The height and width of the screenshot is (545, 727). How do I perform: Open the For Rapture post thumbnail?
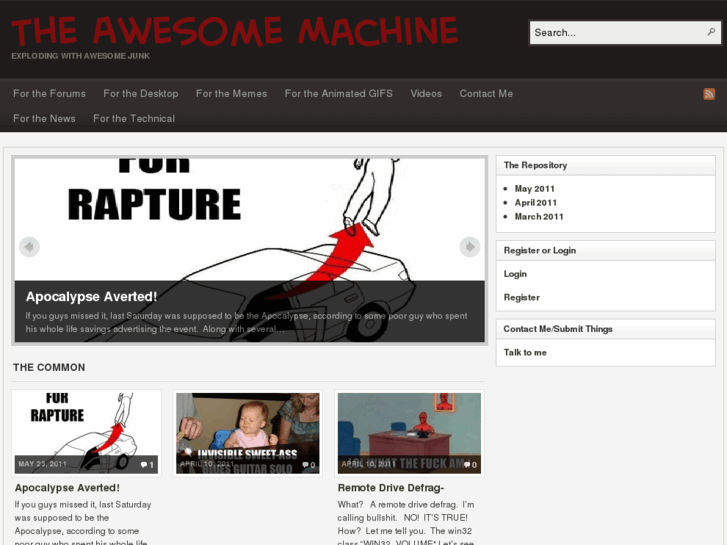click(x=86, y=433)
